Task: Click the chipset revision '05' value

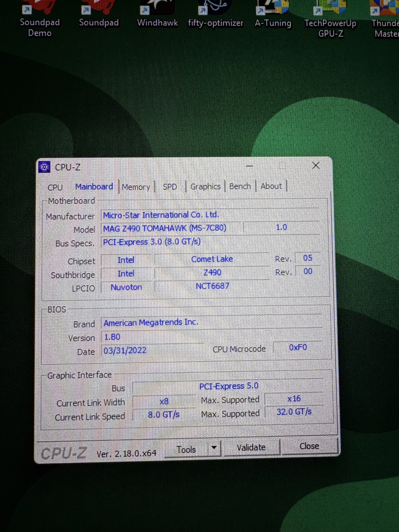Action: tap(308, 258)
